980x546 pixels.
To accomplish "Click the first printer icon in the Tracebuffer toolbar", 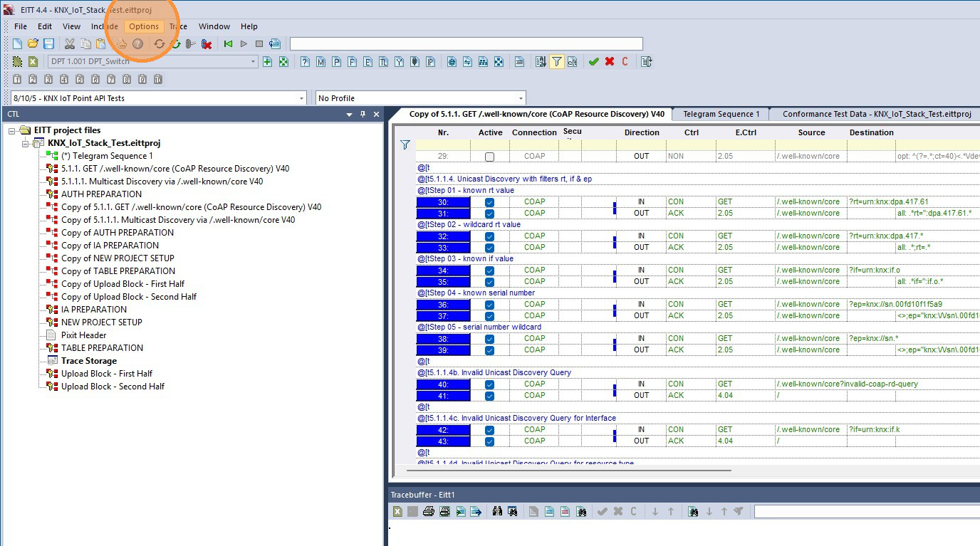I will point(429,511).
